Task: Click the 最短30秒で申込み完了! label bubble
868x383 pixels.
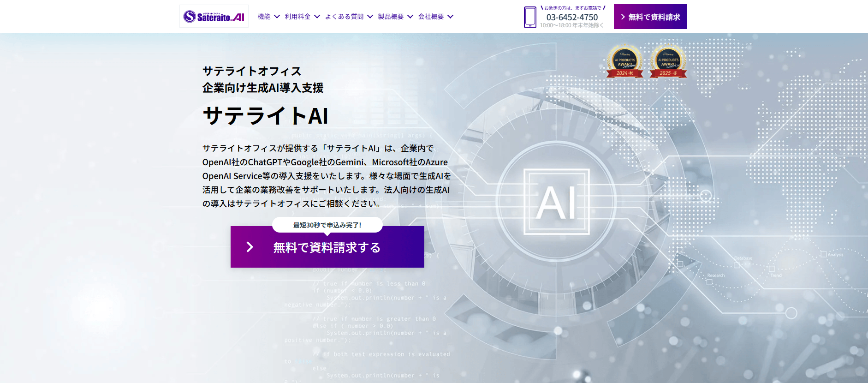Action: click(x=327, y=225)
